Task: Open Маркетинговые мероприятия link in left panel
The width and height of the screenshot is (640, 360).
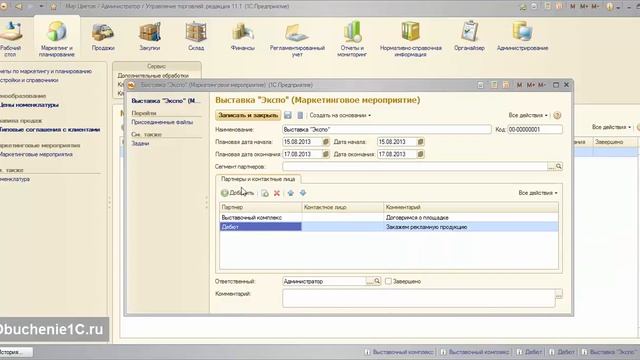Action: click(x=36, y=154)
